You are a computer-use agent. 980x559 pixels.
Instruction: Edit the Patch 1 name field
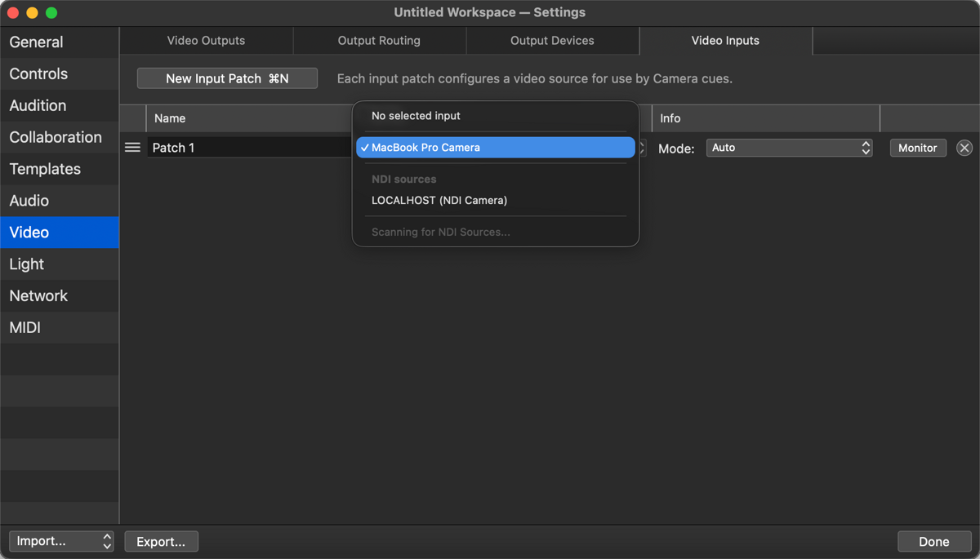coord(250,148)
